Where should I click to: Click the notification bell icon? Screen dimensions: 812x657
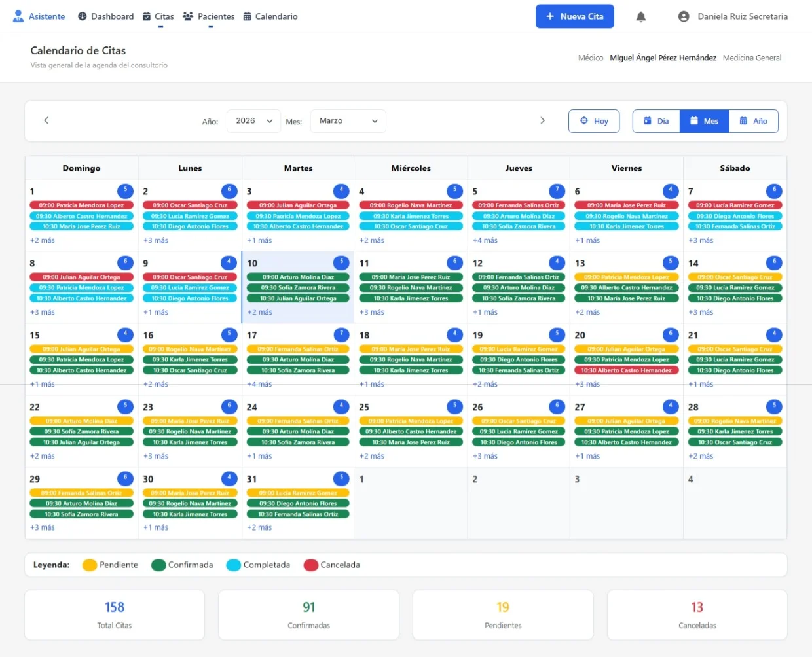tap(641, 17)
